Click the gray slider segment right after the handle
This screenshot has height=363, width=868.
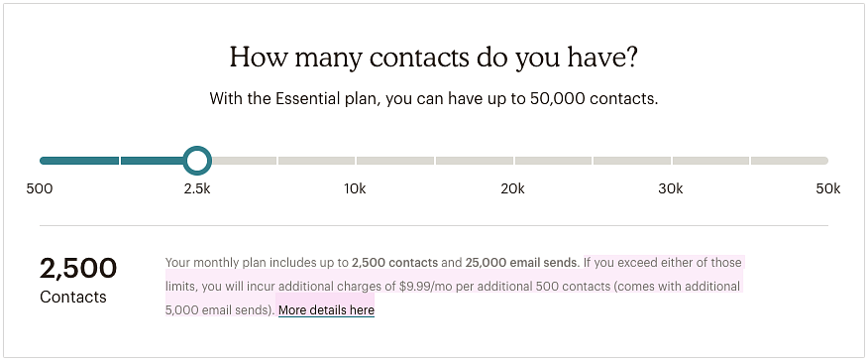244,161
